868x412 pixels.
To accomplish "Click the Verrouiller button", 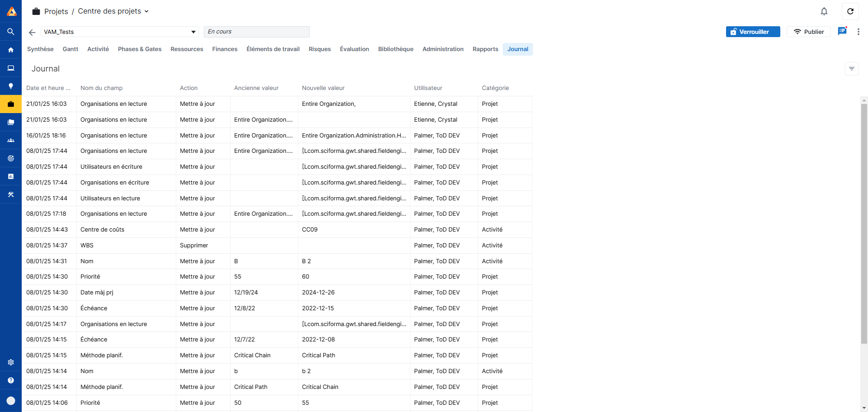I will click(x=753, y=32).
